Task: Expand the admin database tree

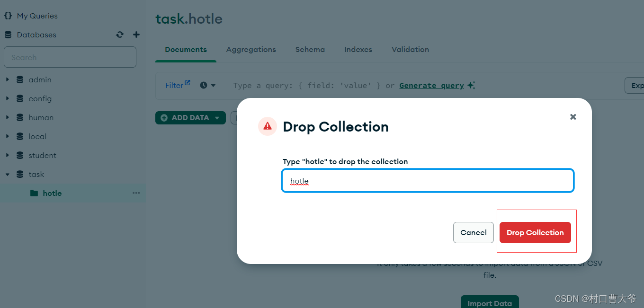Action: [8, 79]
